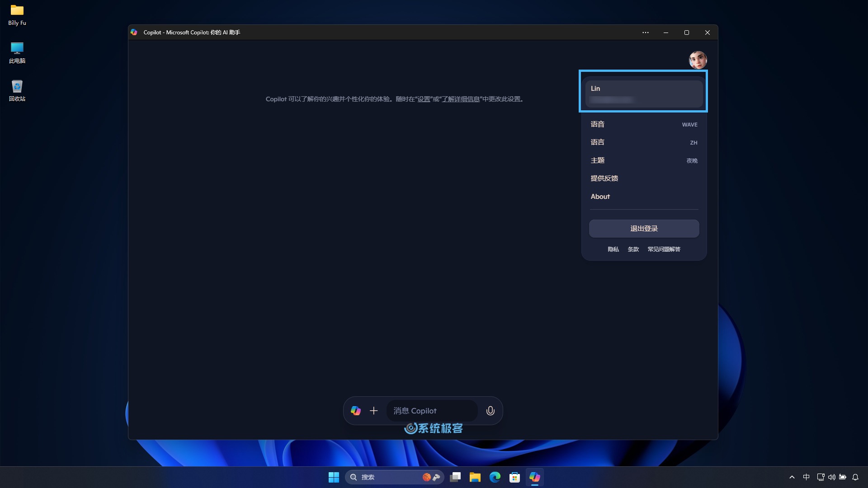
Task: Select the 回收站 recycle bin icon
Action: tap(17, 91)
